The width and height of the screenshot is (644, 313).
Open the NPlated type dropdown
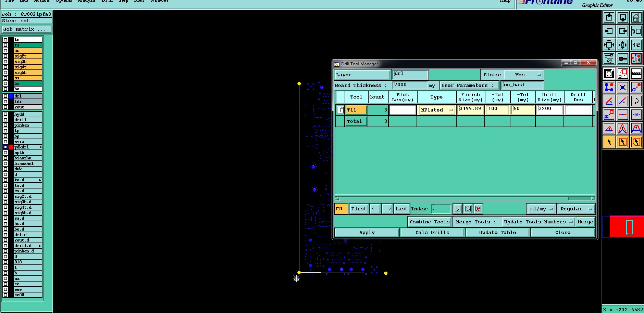(437, 110)
